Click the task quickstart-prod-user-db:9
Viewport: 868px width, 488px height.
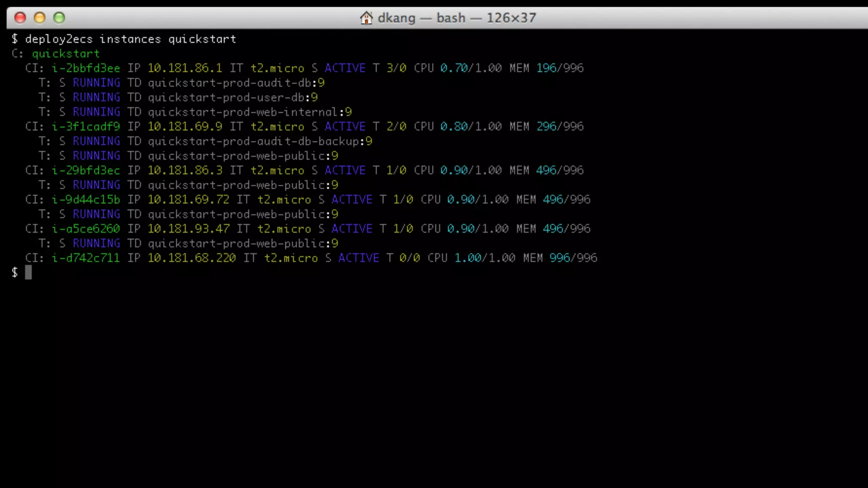pos(233,97)
